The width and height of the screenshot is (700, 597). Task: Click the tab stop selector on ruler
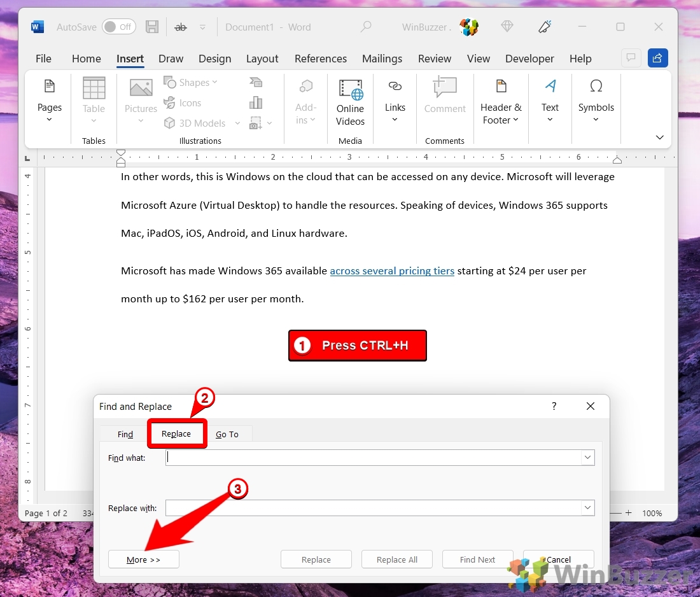pos(27,158)
